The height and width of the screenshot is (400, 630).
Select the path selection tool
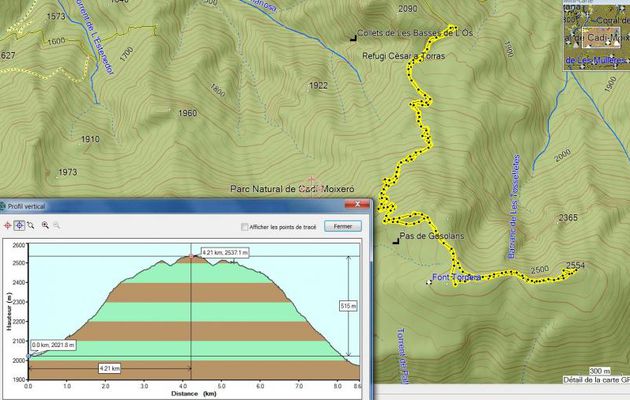[31, 225]
